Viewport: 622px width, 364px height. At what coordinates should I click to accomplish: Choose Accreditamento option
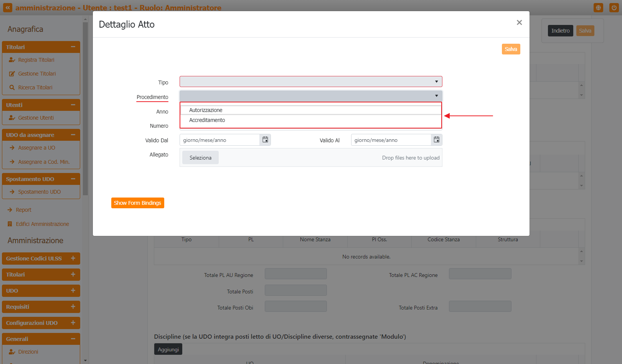click(207, 120)
